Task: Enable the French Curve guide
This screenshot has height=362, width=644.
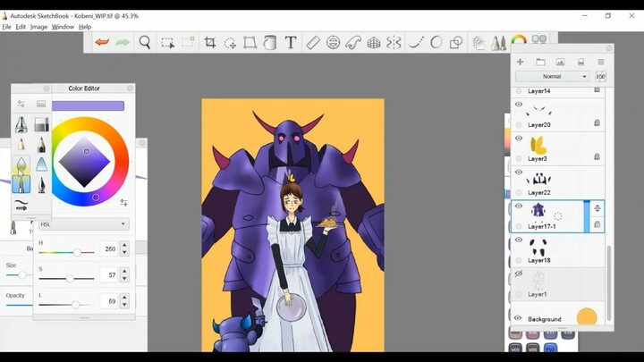Action: tap(352, 42)
